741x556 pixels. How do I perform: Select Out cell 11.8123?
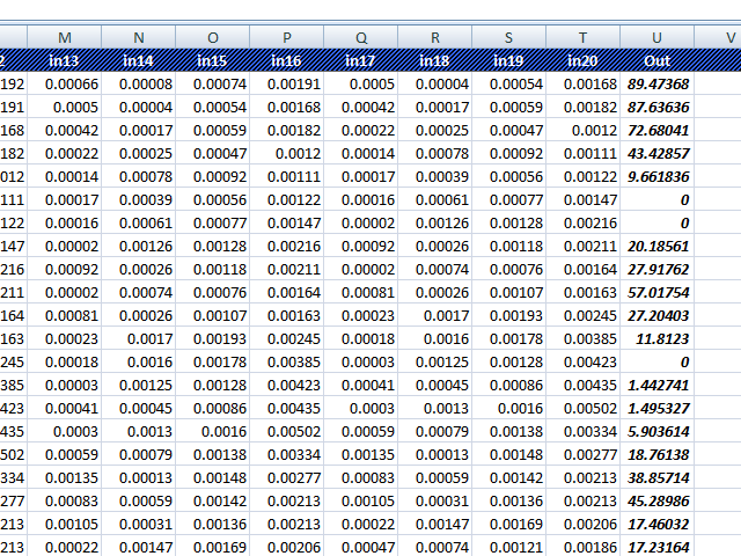pyautogui.click(x=657, y=338)
